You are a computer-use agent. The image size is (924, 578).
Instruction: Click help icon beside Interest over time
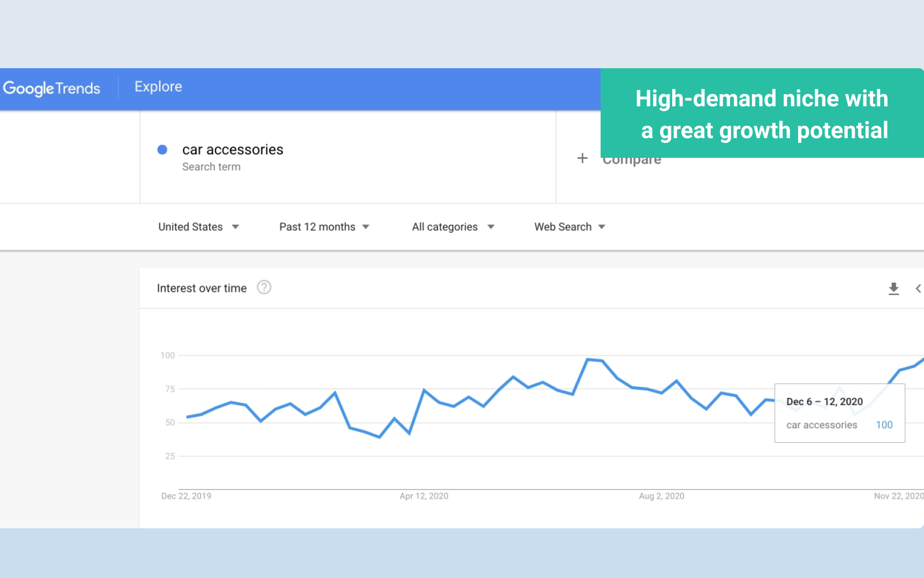pos(264,287)
